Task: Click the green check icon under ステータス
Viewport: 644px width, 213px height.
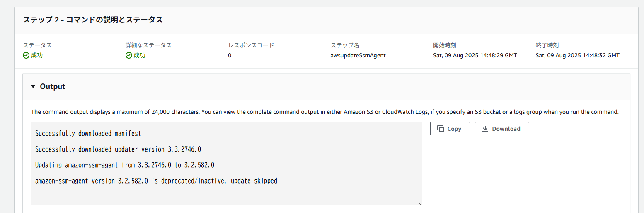Action: [26, 55]
